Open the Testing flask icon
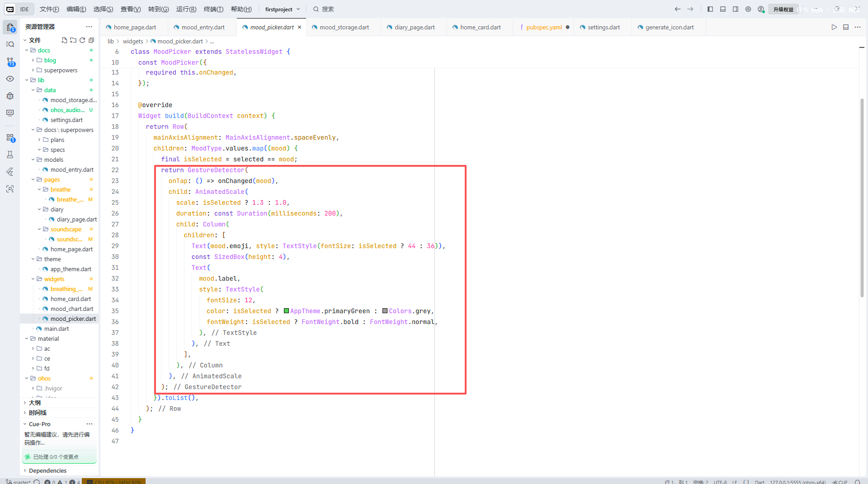The width and height of the screenshot is (868, 484). 10,155
